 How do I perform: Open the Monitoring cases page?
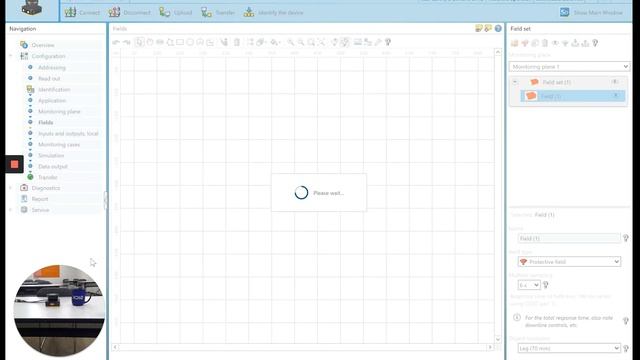click(59, 144)
